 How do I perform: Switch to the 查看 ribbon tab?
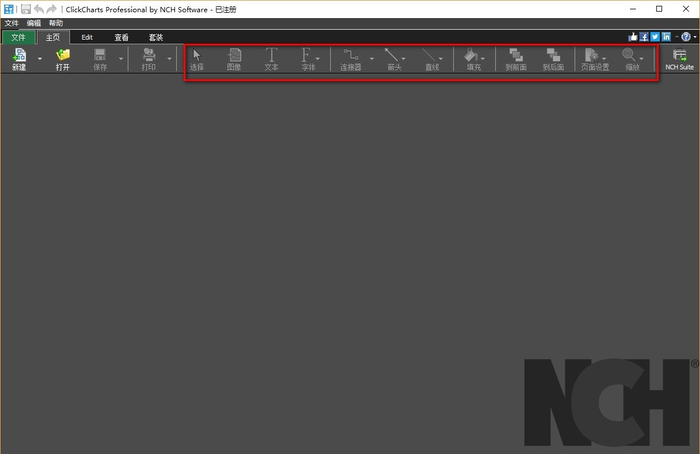[x=121, y=37]
